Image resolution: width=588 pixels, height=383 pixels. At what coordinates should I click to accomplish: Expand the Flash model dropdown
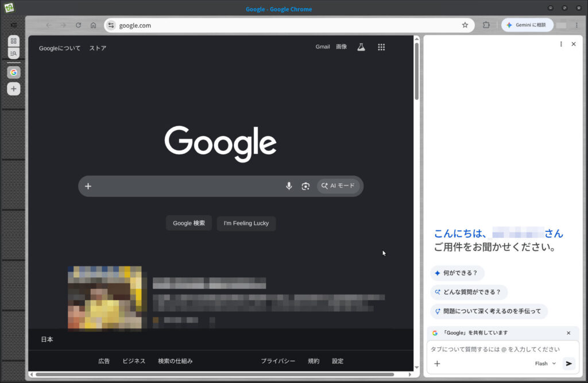pyautogui.click(x=546, y=363)
